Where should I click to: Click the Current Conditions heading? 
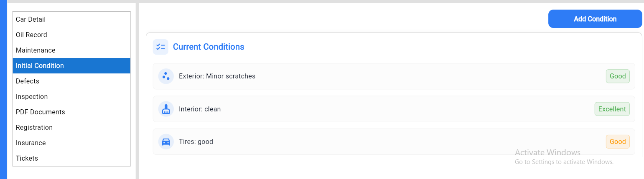pos(209,47)
